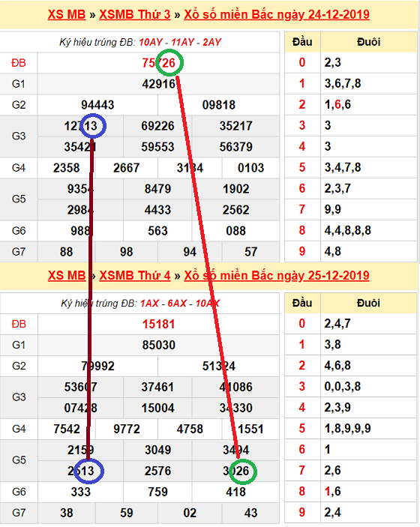Open the XS MB link in top header
420x527 pixels.
(67, 14)
